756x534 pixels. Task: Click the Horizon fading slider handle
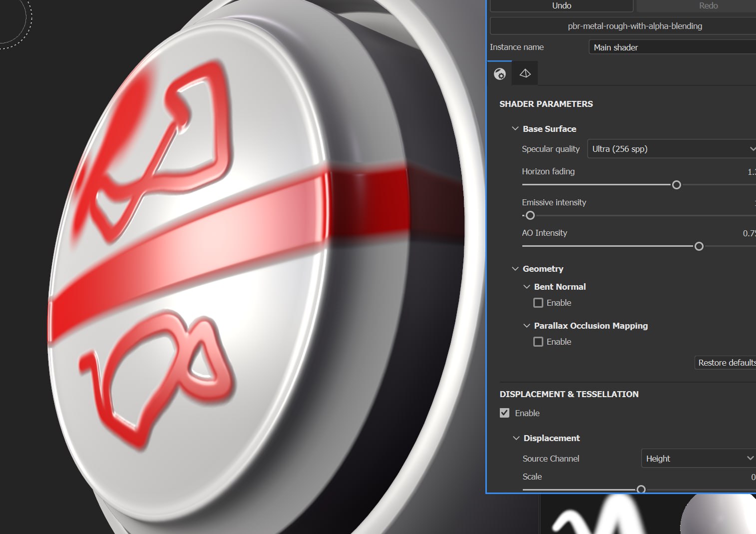coord(676,185)
